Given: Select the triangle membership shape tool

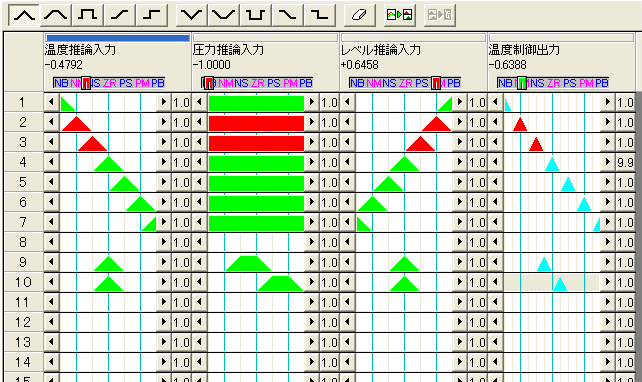Looking at the screenshot, I should coord(24,15).
